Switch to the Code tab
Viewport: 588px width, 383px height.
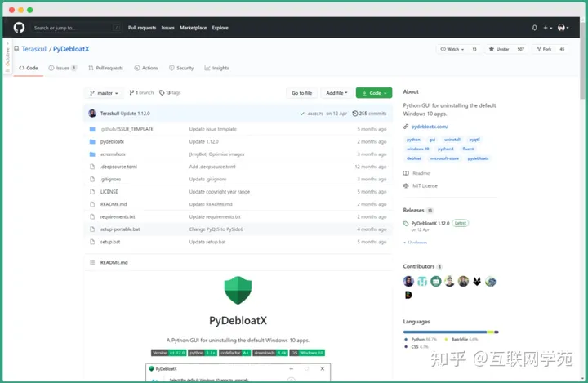[x=29, y=68]
